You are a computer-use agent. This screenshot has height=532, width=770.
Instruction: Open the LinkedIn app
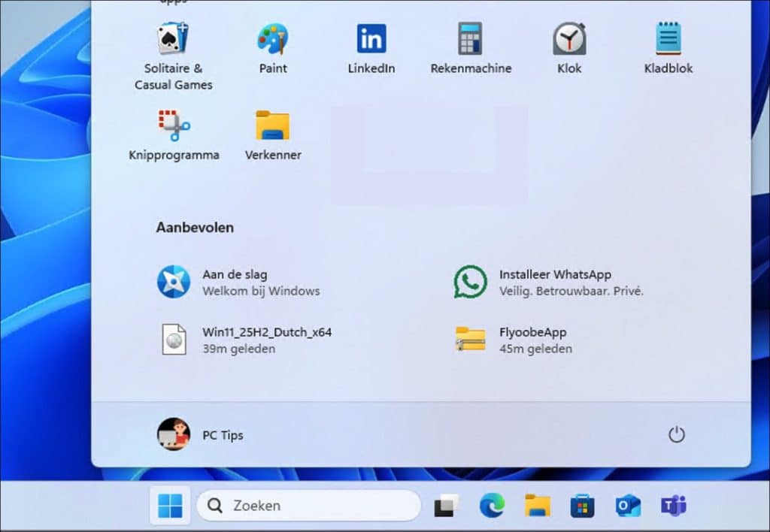371,39
